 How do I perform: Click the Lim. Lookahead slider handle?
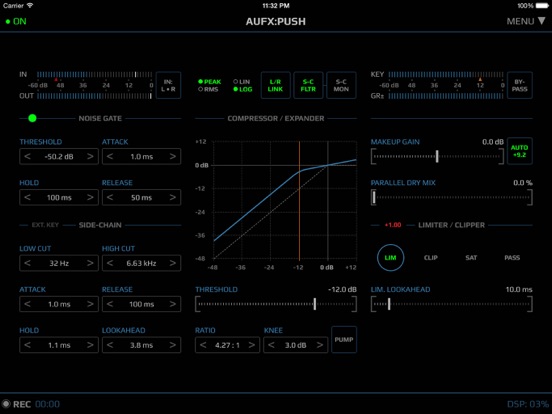coord(389,304)
